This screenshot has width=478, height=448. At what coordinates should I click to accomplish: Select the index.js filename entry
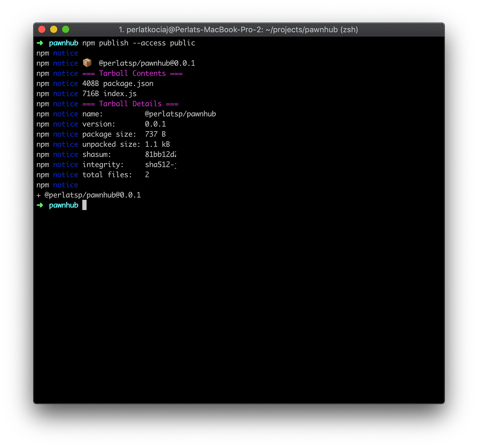tap(119, 93)
